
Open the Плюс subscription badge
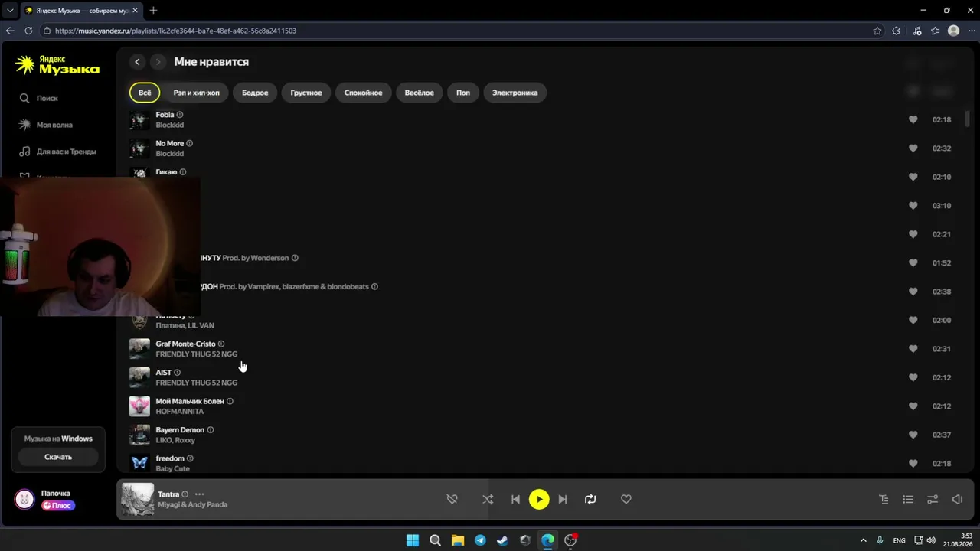coord(58,505)
